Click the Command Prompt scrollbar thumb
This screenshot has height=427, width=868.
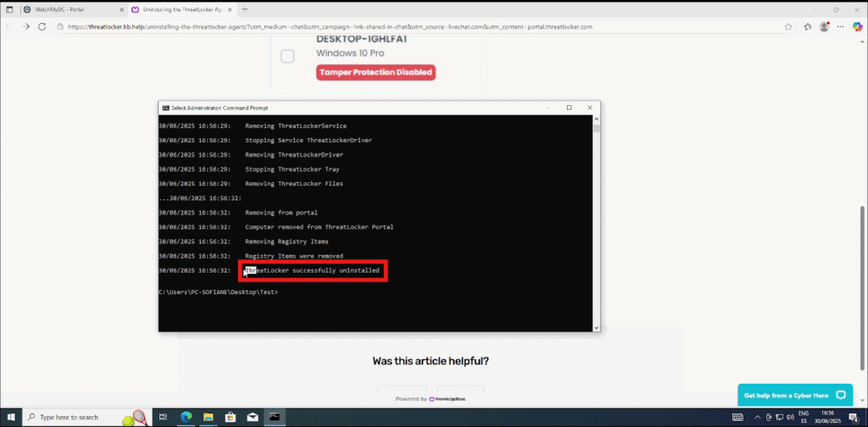pyautogui.click(x=596, y=129)
